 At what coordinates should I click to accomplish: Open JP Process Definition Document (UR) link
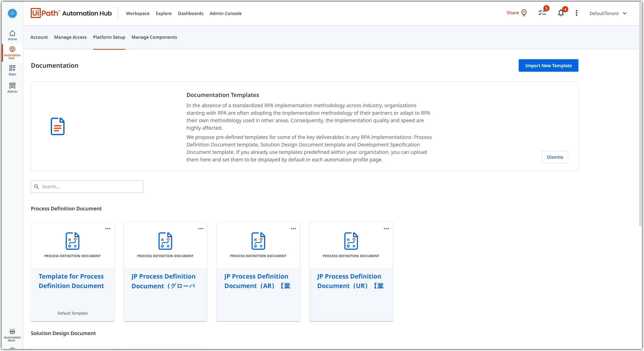(350, 281)
